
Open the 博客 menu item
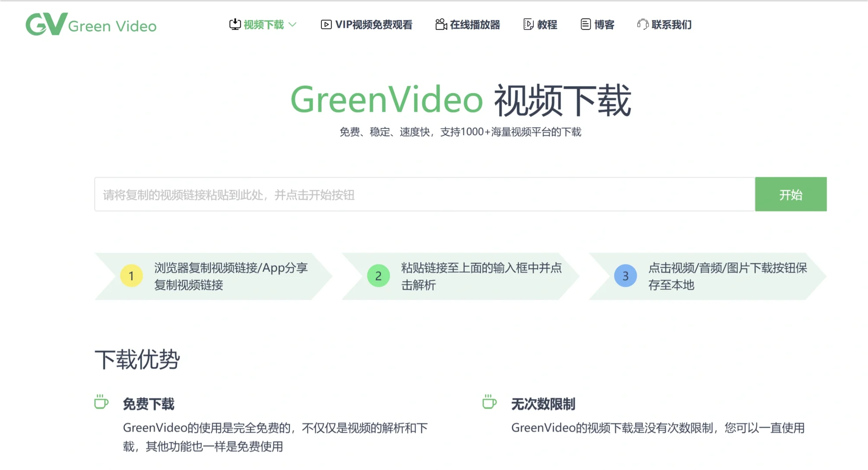pos(605,25)
